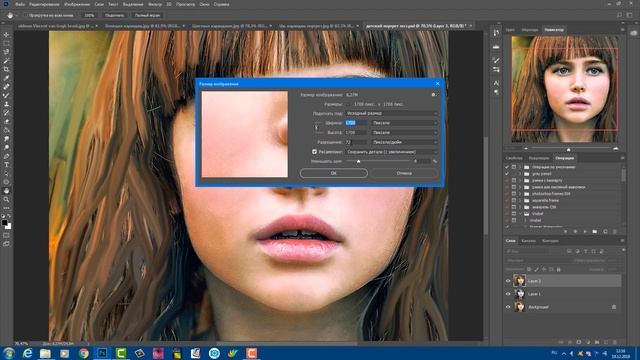Select the Clone Stamp tool

point(7,104)
